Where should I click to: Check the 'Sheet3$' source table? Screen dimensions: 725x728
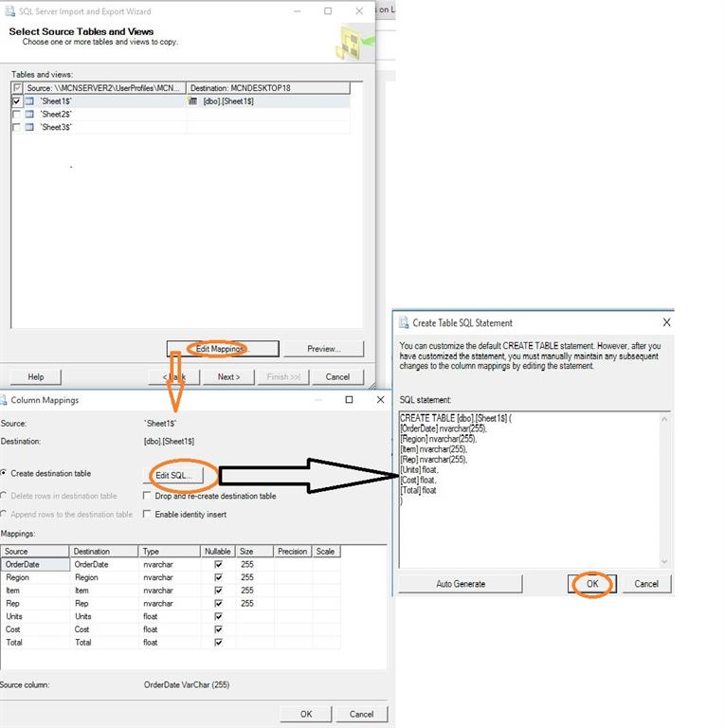pos(17,127)
